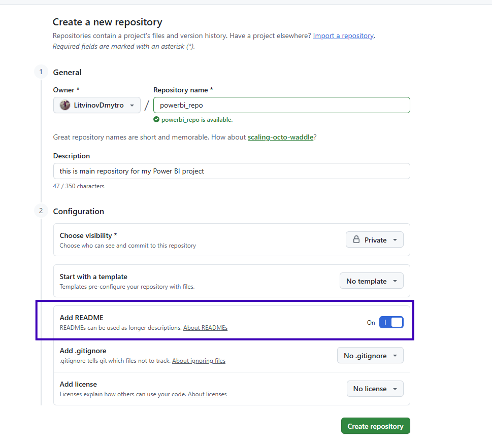This screenshot has width=492, height=448.
Task: Open the Import a repository link
Action: (343, 36)
